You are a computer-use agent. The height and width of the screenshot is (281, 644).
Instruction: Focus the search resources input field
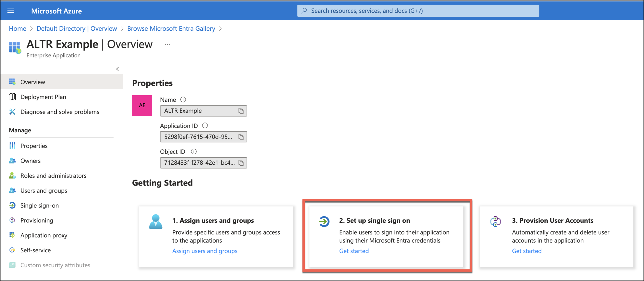[418, 11]
